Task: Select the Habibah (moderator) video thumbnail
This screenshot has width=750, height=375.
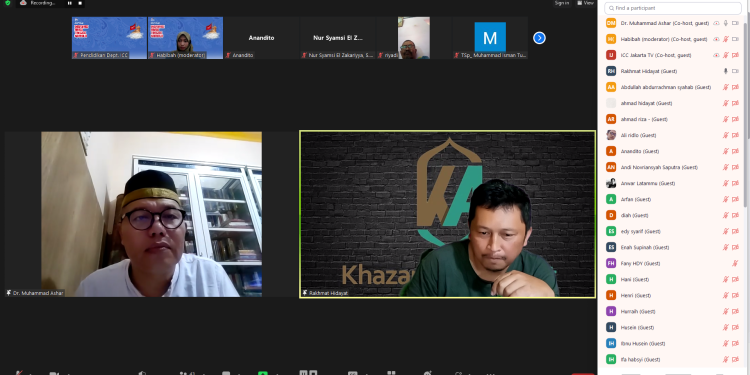Action: 185,38
